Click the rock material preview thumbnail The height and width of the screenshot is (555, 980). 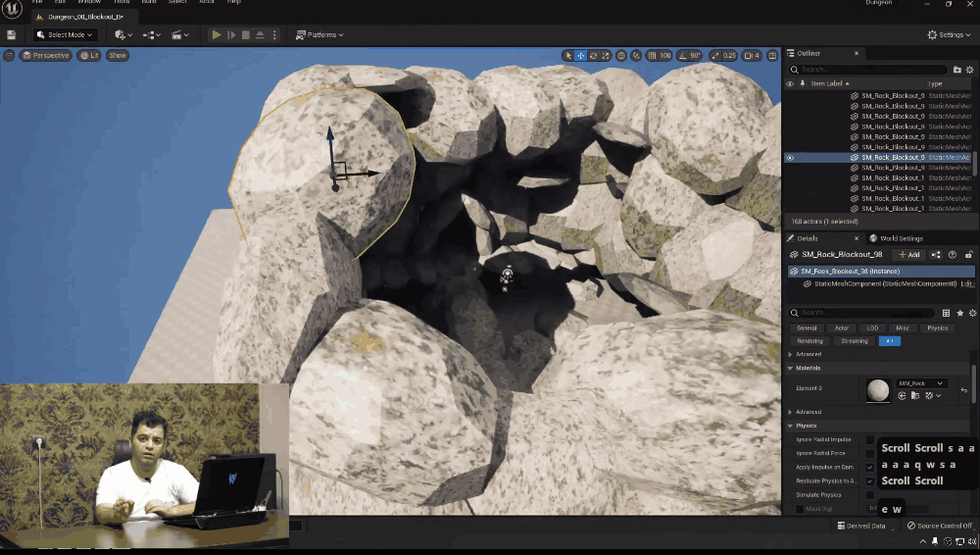click(878, 389)
